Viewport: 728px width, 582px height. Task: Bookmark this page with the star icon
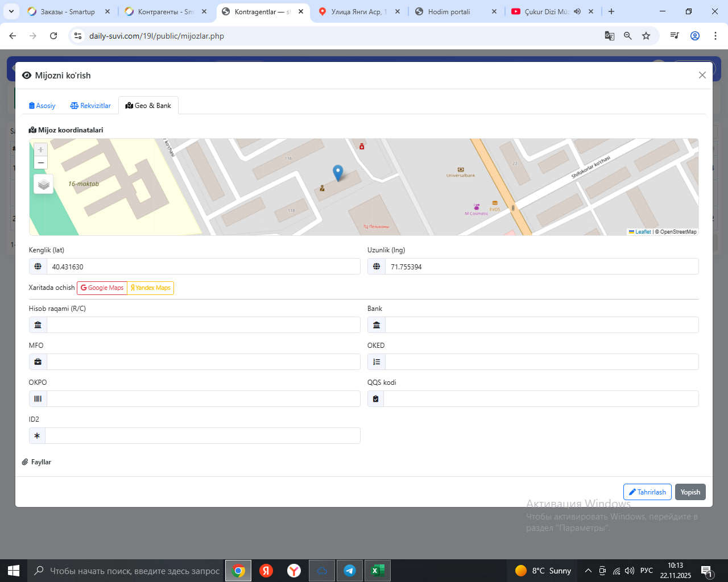(646, 36)
